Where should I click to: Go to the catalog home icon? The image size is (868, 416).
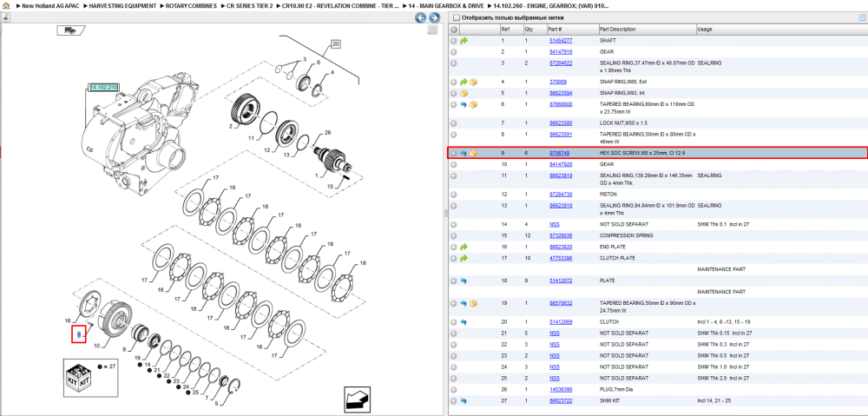click(x=6, y=5)
